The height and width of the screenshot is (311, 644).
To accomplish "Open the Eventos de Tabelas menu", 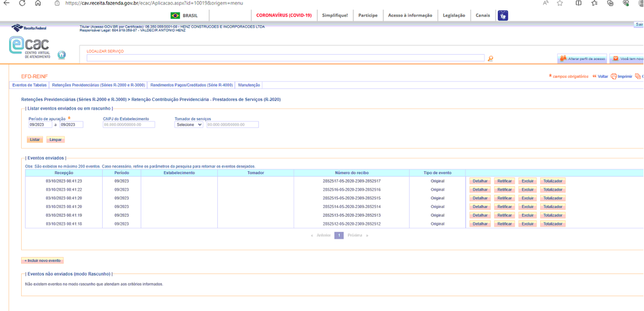I will click(30, 85).
